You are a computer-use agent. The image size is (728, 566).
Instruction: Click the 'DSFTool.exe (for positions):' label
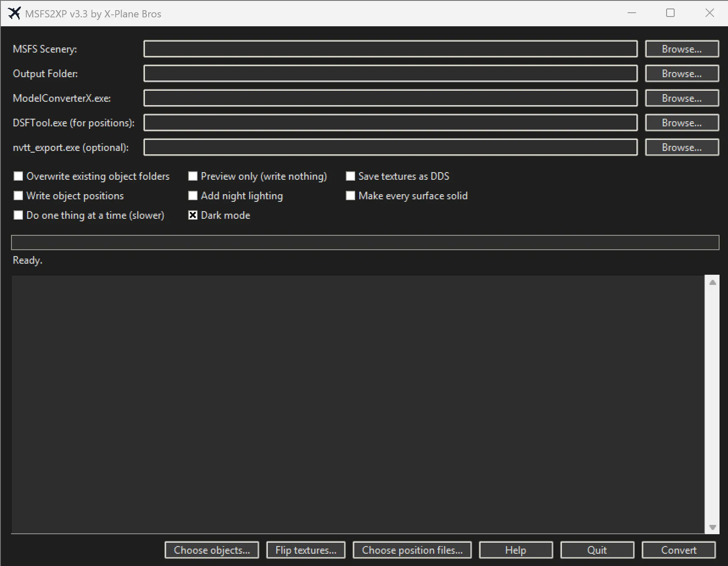[74, 123]
